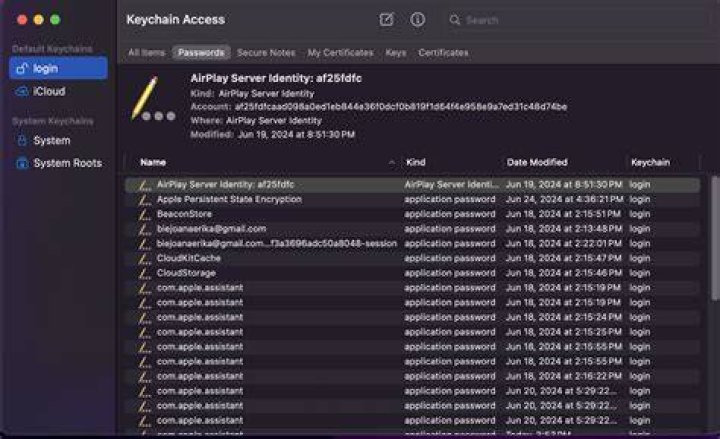This screenshot has width=720, height=439.
Task: Click the green full-screen window button
Action: pyautogui.click(x=55, y=20)
